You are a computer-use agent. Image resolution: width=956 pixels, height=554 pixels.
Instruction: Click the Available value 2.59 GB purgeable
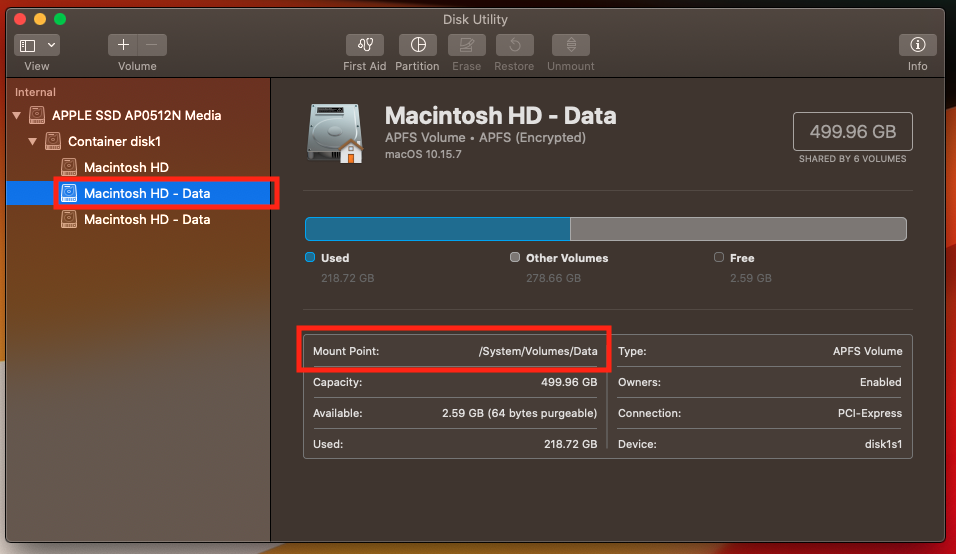pyautogui.click(x=519, y=413)
